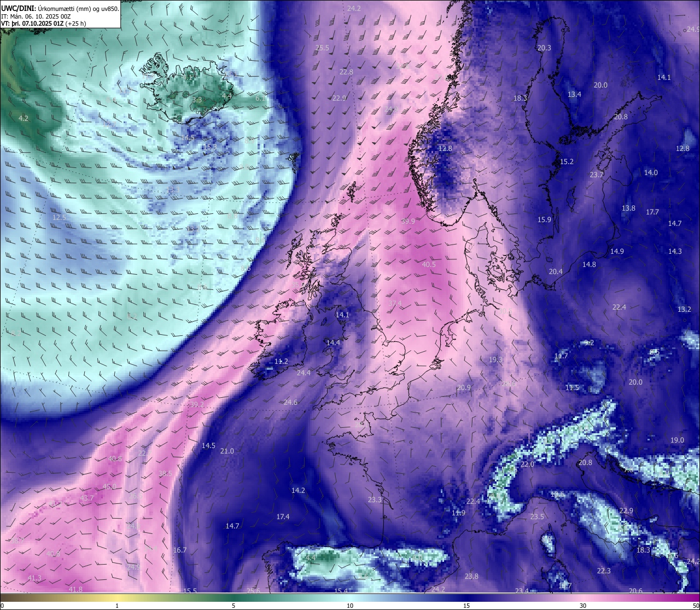The width and height of the screenshot is (700, 610).
Task: Click the 19.3 value over Germany
Action: (495, 359)
